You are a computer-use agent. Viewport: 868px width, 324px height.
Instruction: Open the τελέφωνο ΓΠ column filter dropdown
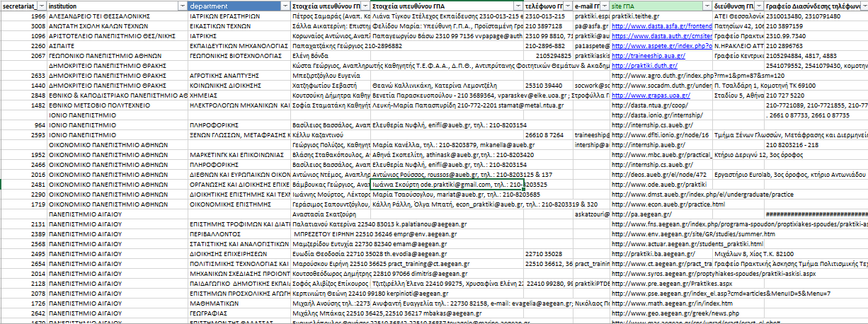tap(567, 5)
